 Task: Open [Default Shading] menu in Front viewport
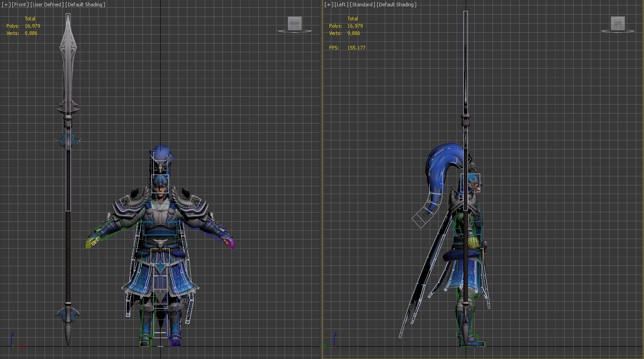click(85, 5)
